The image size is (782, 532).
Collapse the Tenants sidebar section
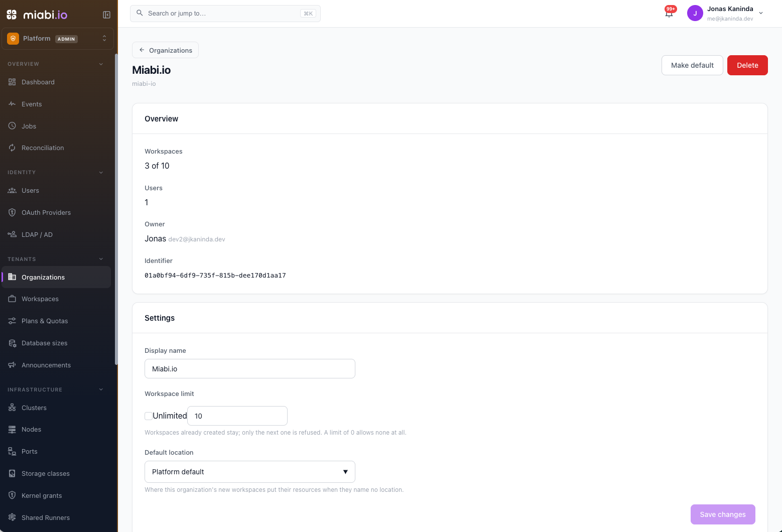point(101,259)
